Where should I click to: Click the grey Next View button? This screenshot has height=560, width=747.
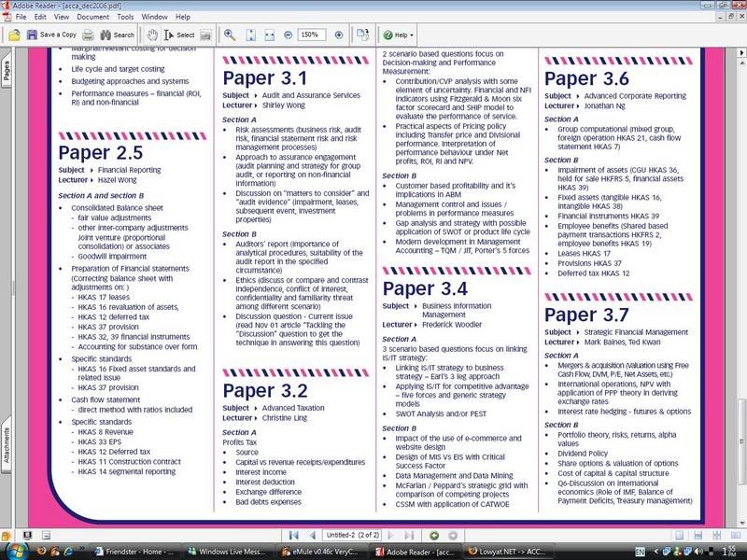[453, 535]
